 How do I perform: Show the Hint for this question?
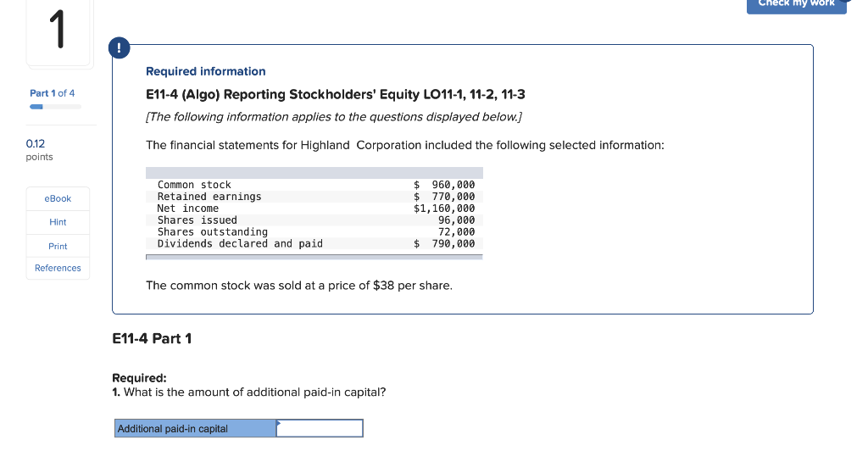(x=58, y=222)
